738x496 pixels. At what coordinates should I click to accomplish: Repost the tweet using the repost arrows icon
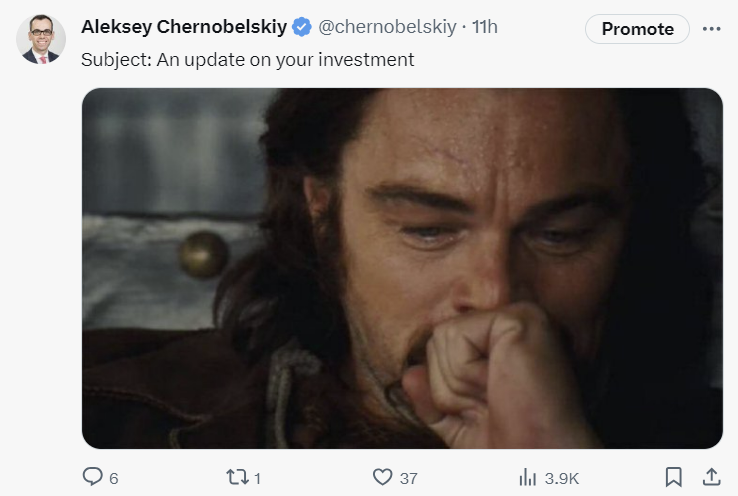pyautogui.click(x=237, y=478)
